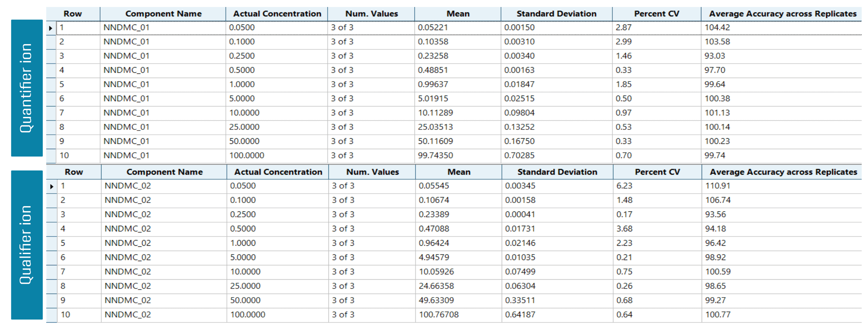Sort by Percent CV in top table

[x=657, y=14]
